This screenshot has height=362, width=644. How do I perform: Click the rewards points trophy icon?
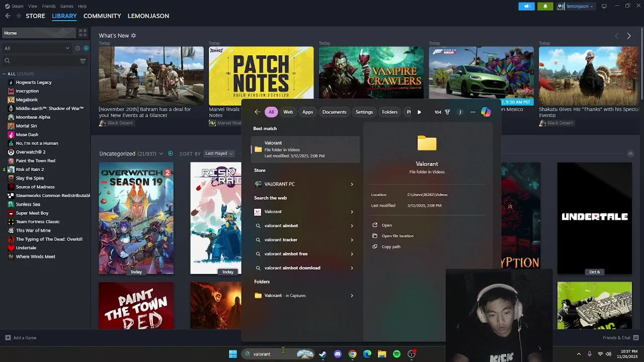click(x=447, y=112)
